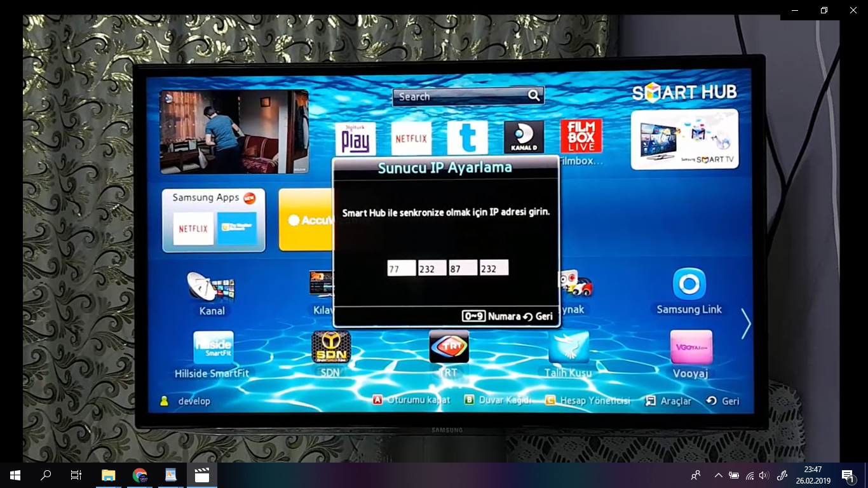
Task: Launch the Netflix app in the top row
Action: 411,139
